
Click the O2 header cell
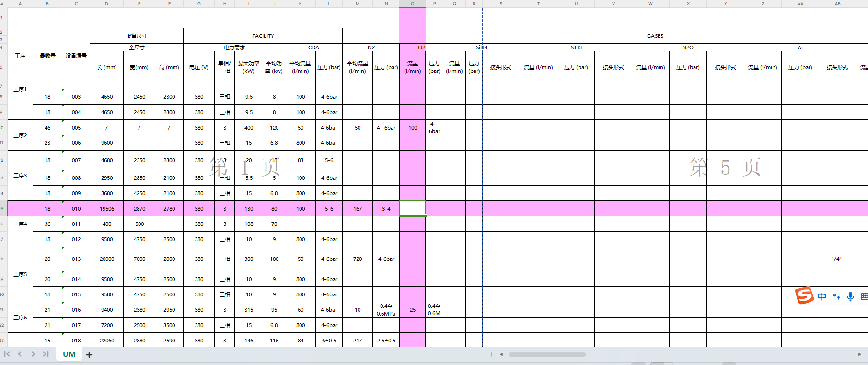click(421, 47)
